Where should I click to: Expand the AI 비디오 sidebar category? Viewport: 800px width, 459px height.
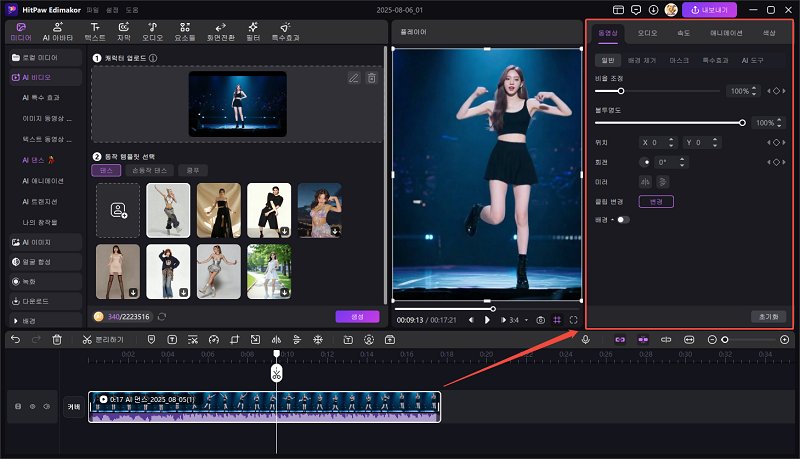pos(45,78)
